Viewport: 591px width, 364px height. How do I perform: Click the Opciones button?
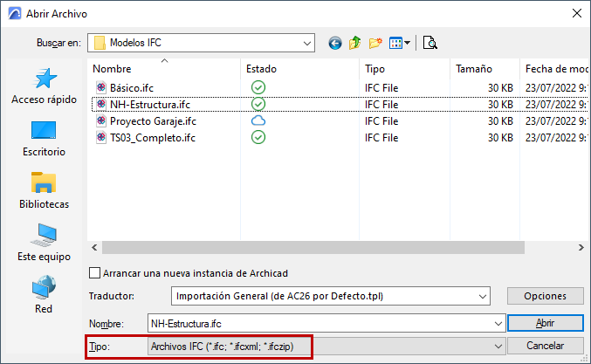(x=545, y=296)
